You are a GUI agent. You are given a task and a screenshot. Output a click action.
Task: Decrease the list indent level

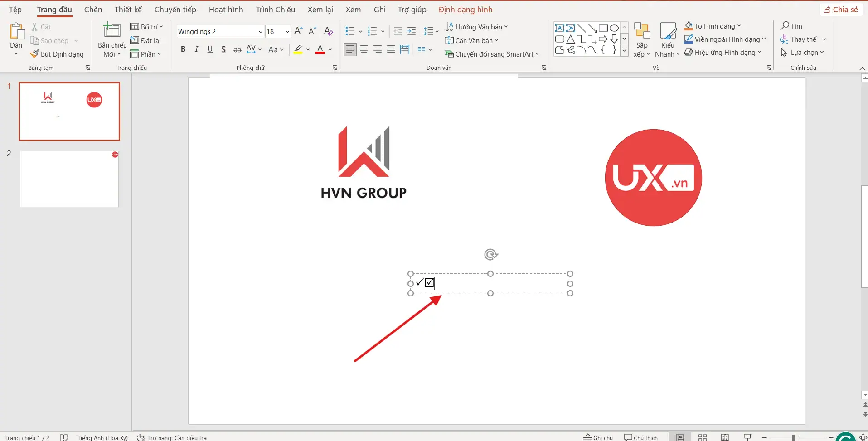398,31
